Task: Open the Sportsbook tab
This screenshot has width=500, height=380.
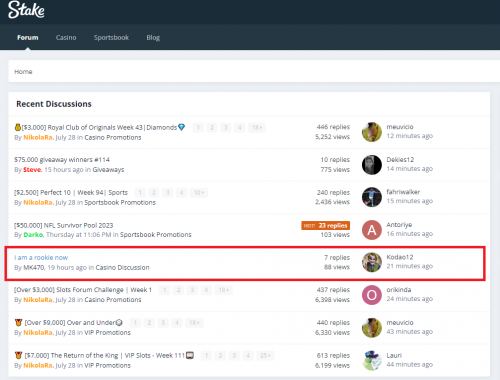Action: (111, 37)
